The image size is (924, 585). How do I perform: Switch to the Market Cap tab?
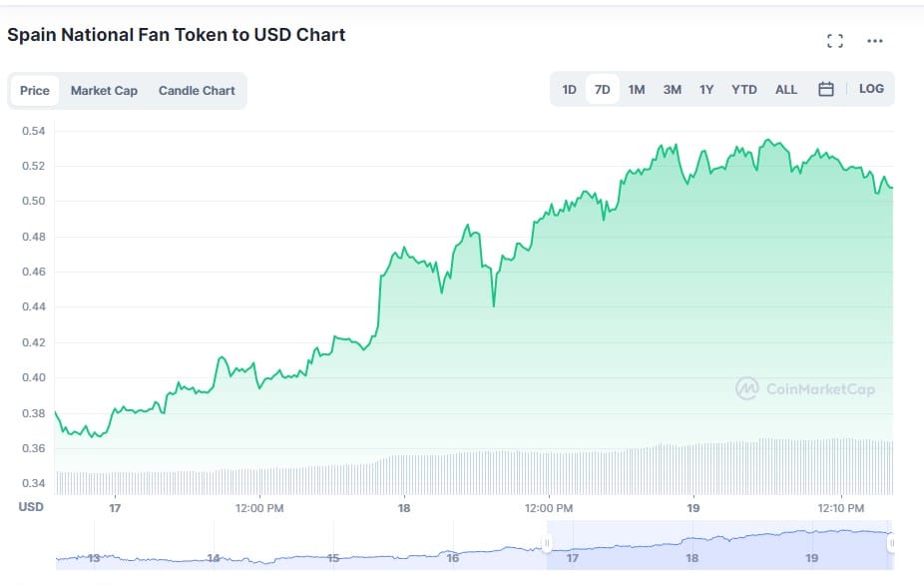pos(104,91)
